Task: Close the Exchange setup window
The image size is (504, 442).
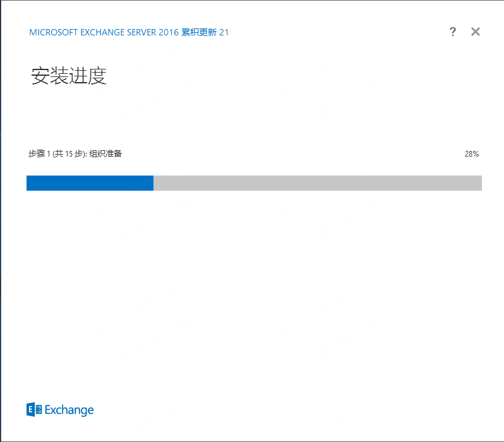Action: pos(476,32)
